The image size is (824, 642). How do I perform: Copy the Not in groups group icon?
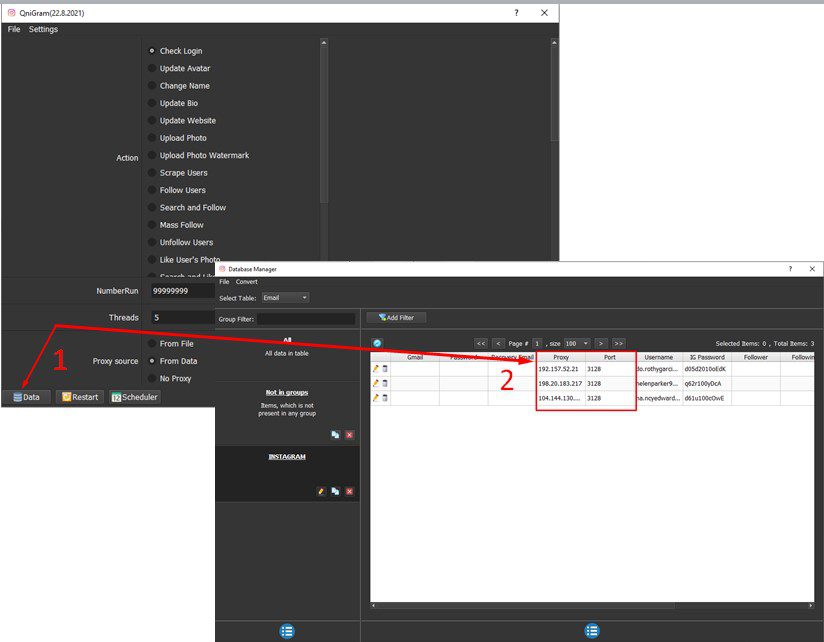tap(335, 435)
